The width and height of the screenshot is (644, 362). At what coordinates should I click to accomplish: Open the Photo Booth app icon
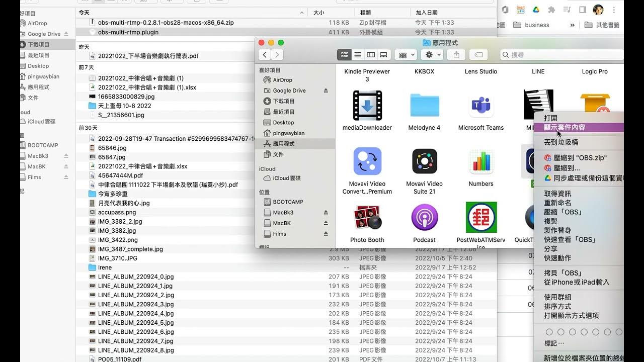click(x=367, y=218)
